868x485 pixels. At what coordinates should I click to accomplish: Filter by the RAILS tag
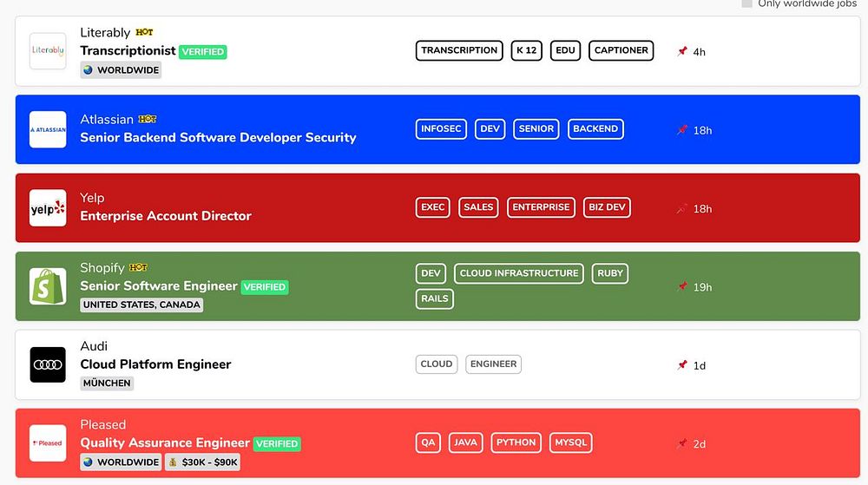(435, 298)
